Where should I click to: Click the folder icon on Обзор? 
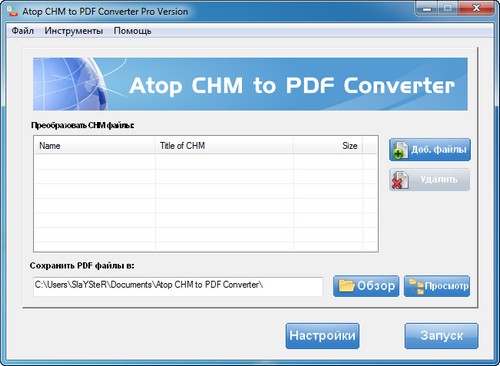click(x=347, y=286)
